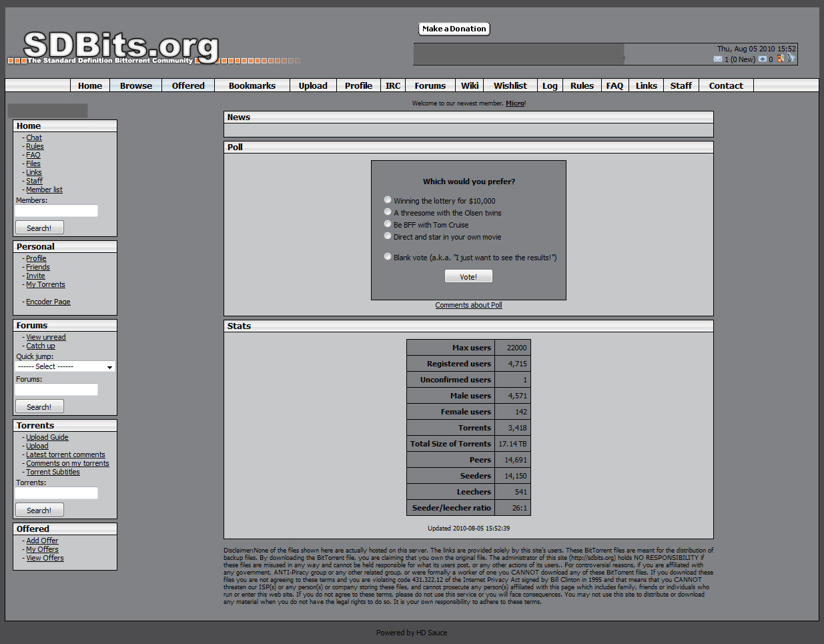Open Bookmarks from the navigation bar
Image resolution: width=824 pixels, height=644 pixels.
click(252, 85)
